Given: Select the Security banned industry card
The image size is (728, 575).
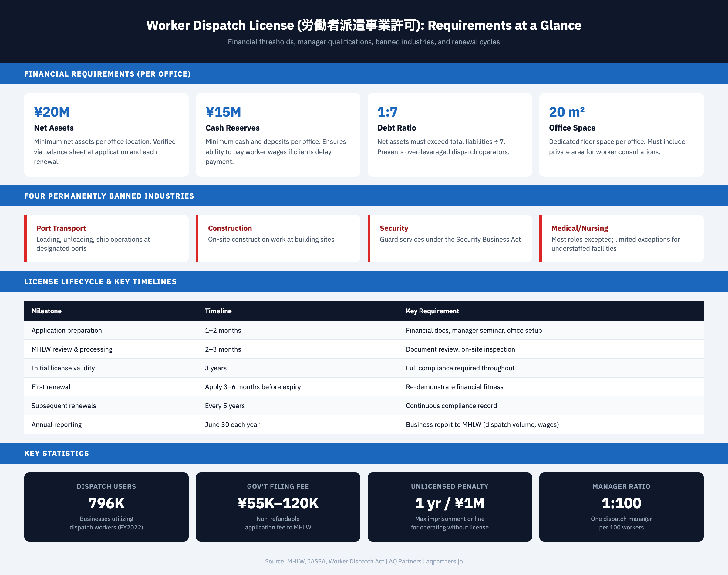Looking at the screenshot, I should (x=450, y=238).
